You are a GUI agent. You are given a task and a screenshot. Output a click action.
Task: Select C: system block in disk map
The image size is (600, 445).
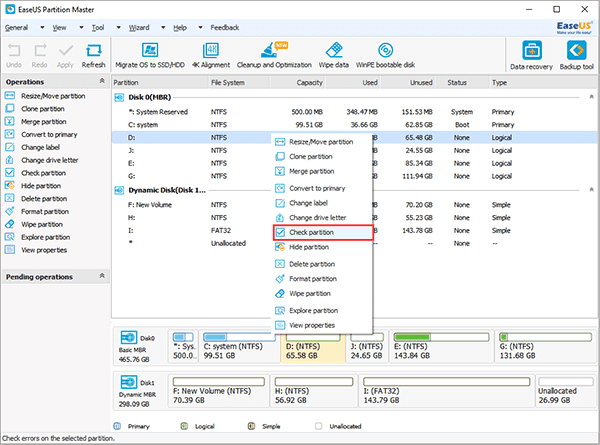[x=240, y=346]
